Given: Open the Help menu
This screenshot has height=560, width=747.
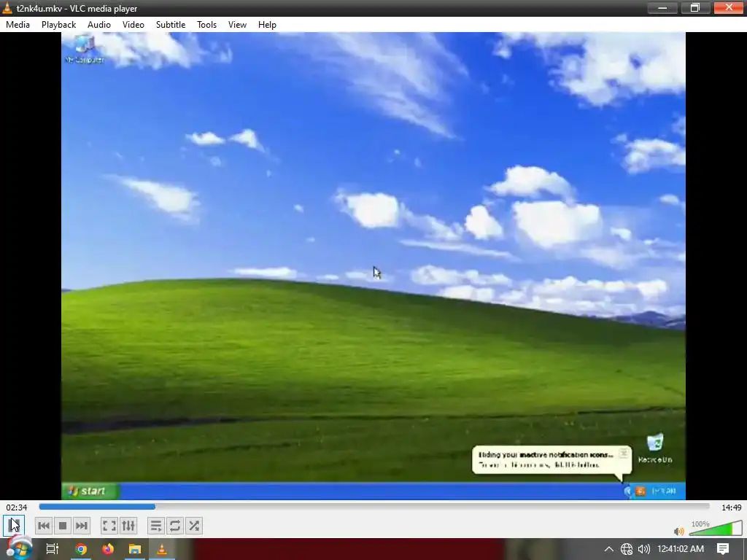Looking at the screenshot, I should coord(267,25).
